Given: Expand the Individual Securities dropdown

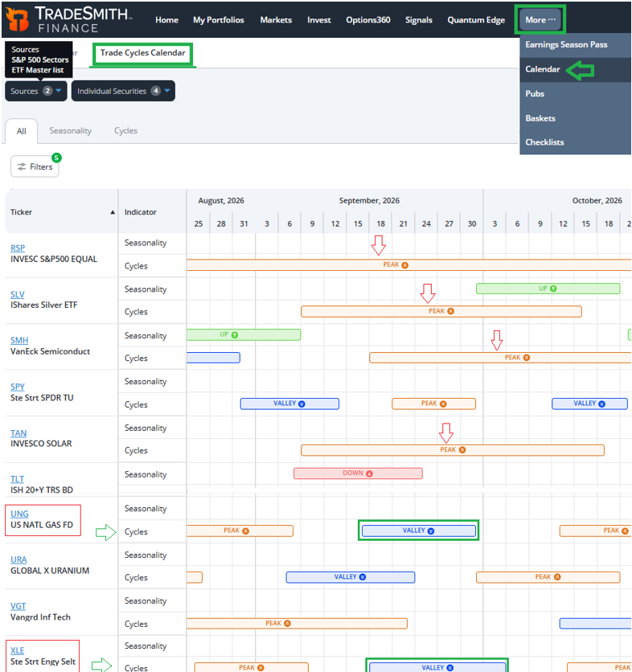Looking at the screenshot, I should point(124,91).
